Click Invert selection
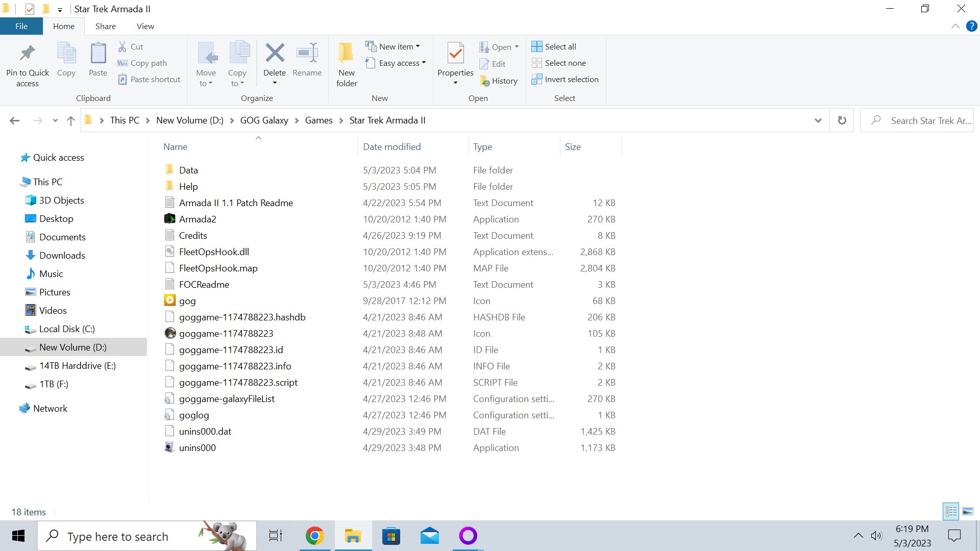The width and height of the screenshot is (980, 551). pos(565,79)
